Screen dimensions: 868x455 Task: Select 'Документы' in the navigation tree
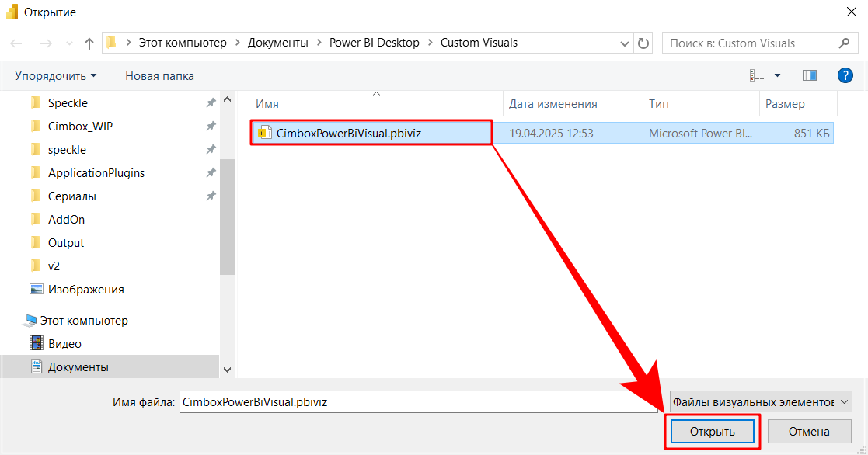tap(78, 366)
